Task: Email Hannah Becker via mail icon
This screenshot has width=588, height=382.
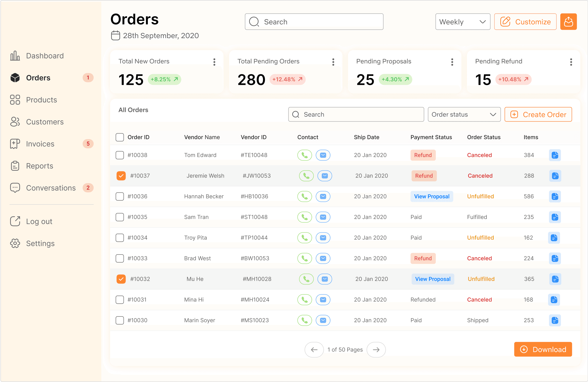Action: click(x=323, y=196)
